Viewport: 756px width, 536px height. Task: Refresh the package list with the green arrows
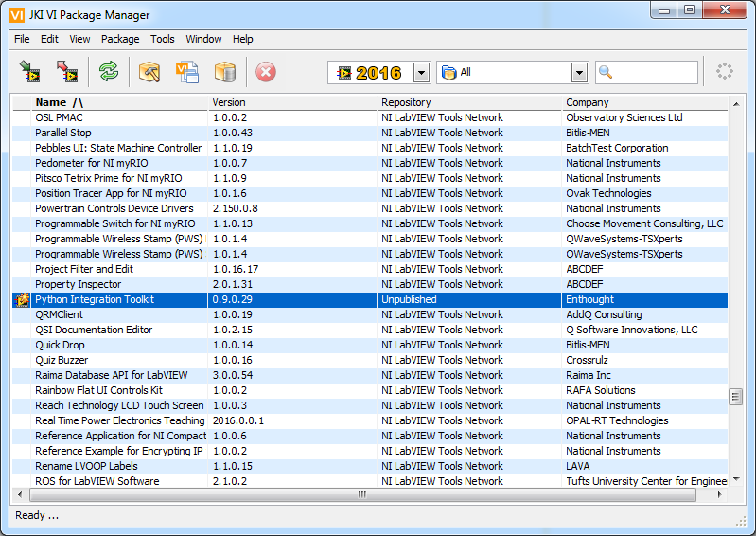click(109, 72)
